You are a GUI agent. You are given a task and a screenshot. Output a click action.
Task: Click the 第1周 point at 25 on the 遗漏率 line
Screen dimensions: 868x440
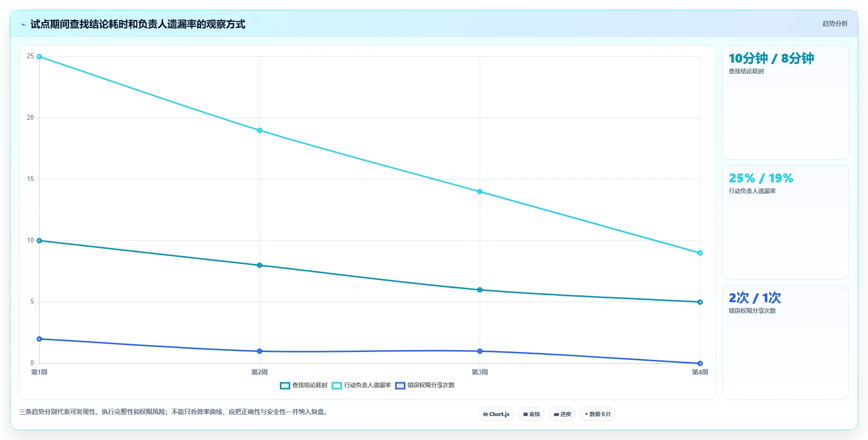(x=39, y=57)
